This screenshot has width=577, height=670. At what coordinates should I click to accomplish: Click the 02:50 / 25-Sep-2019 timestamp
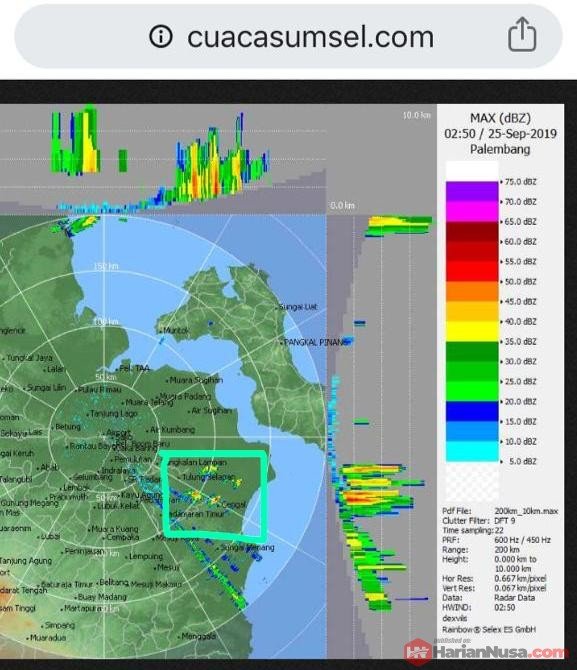(x=500, y=134)
